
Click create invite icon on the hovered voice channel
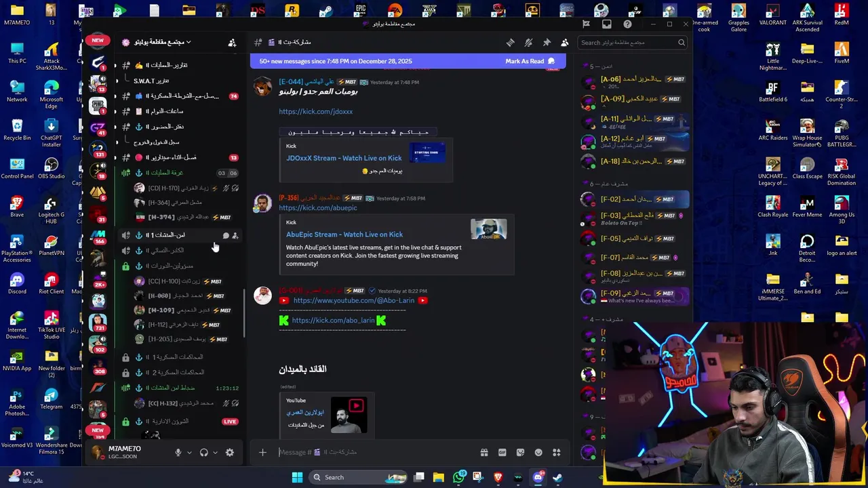pyautogui.click(x=235, y=235)
